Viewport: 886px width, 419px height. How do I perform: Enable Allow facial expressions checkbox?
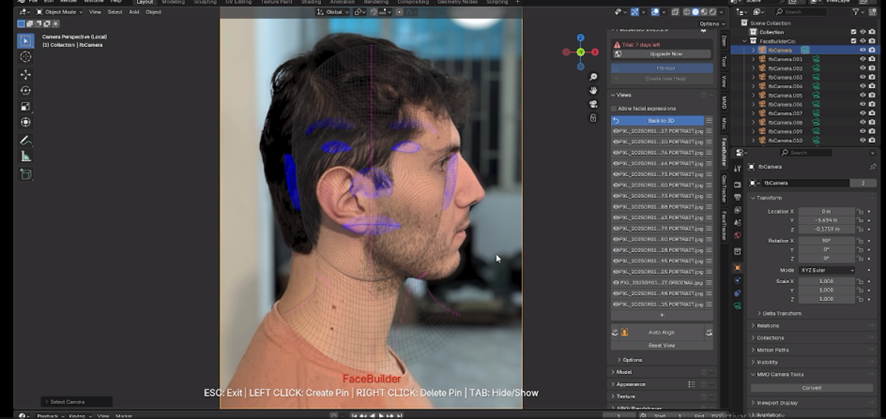(x=614, y=108)
